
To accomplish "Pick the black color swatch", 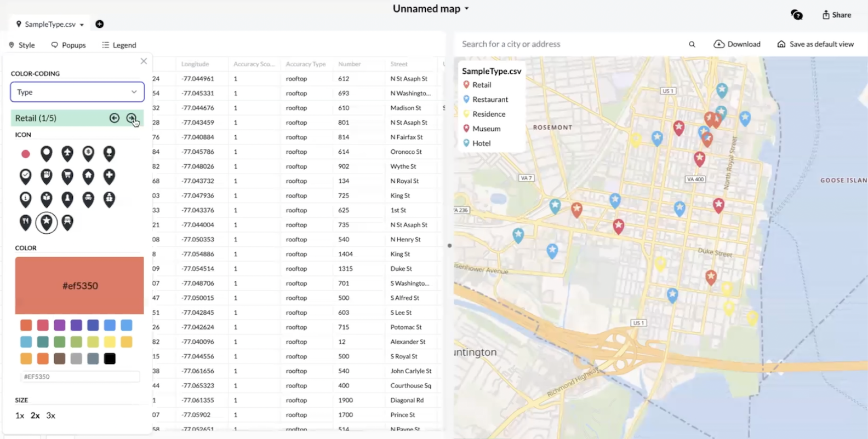I will tap(110, 359).
